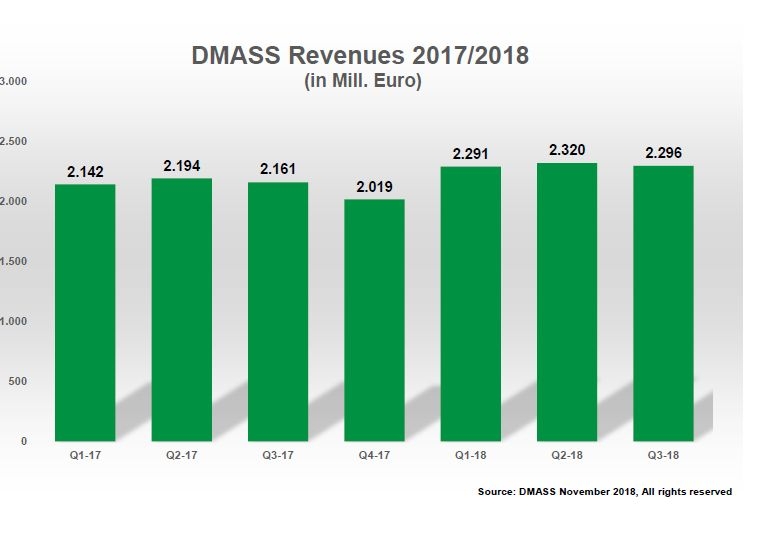The height and width of the screenshot is (536, 766).
Task: Click the Q3-17 green bar
Action: coord(278,311)
